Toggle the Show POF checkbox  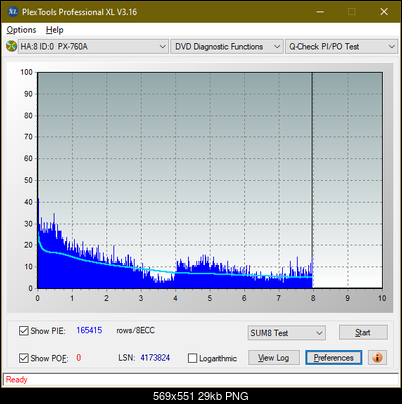click(x=24, y=358)
